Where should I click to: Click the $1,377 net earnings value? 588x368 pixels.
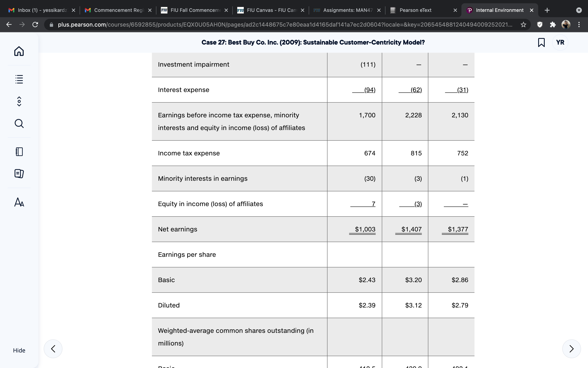(x=458, y=229)
